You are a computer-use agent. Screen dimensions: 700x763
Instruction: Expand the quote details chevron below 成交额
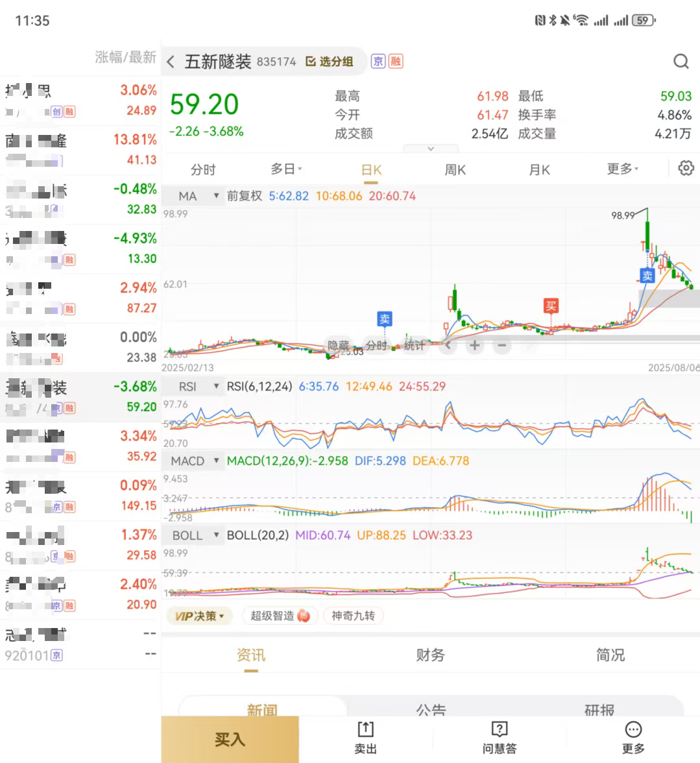[x=431, y=149]
